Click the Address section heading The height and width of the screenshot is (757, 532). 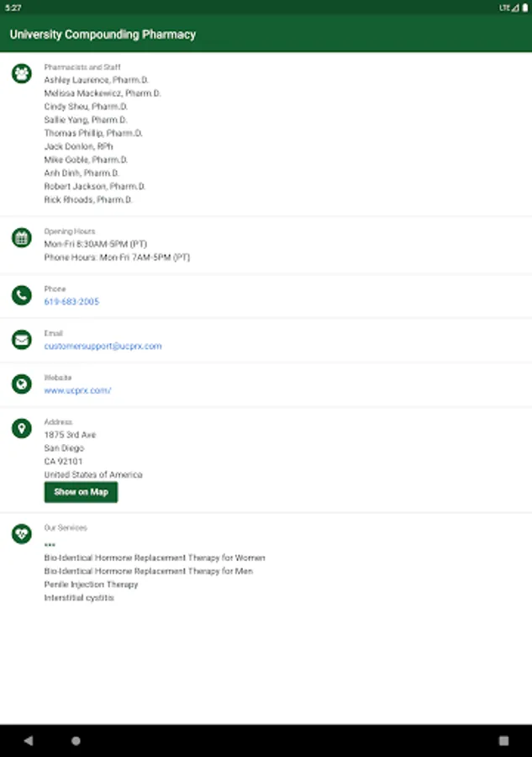pyautogui.click(x=58, y=422)
